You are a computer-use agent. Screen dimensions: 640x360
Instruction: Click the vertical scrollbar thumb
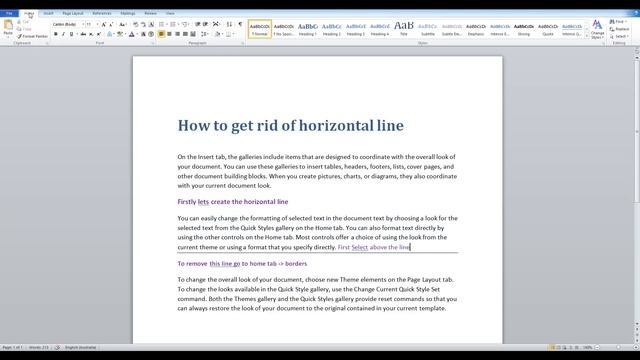[636, 131]
